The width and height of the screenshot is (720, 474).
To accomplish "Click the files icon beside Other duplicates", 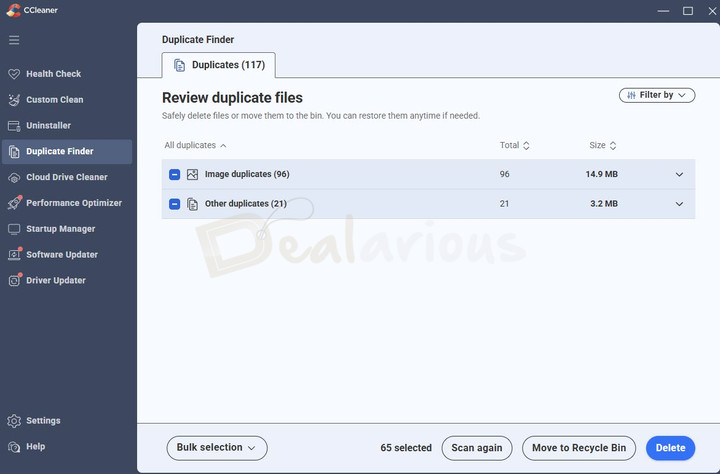I will click(x=192, y=204).
